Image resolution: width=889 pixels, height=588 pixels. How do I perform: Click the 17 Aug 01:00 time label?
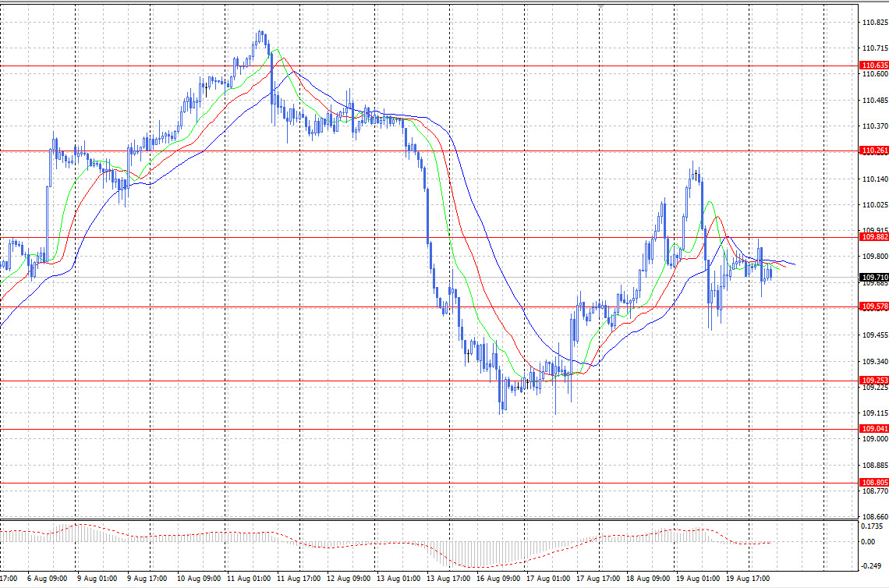coord(547,579)
